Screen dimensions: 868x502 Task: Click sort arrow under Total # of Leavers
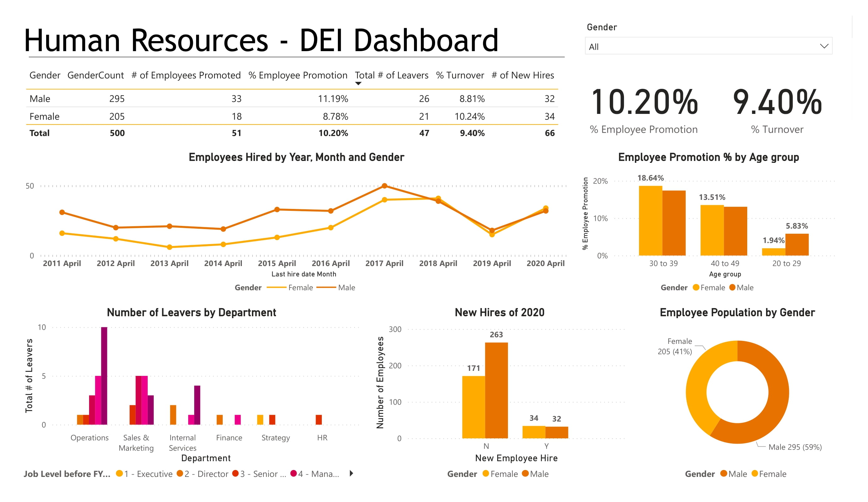tap(358, 84)
